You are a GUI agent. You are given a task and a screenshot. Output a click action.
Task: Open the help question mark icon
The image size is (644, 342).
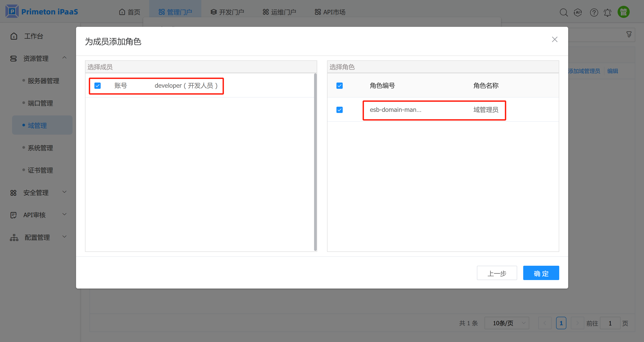click(594, 12)
